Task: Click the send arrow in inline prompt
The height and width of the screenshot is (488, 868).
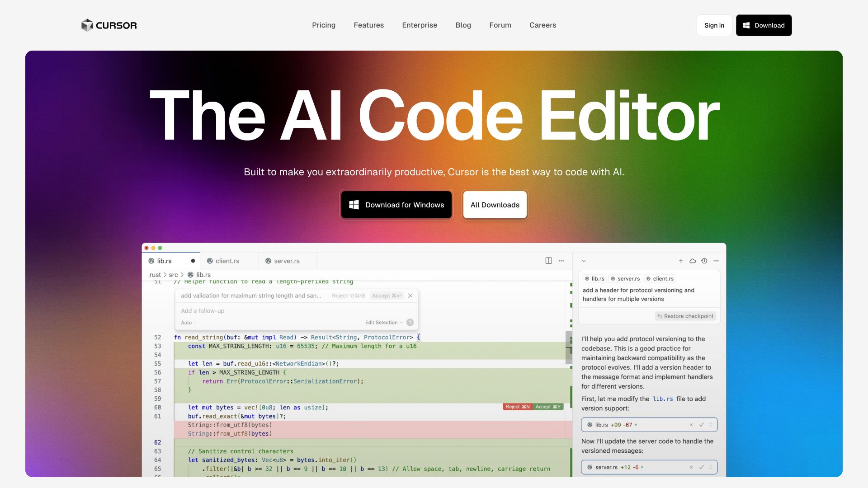Action: [x=410, y=322]
